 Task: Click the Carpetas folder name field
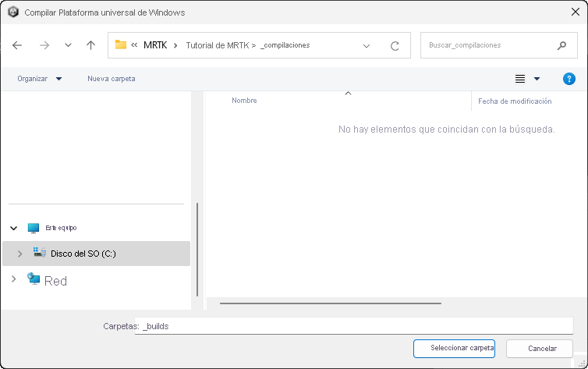[354, 326]
